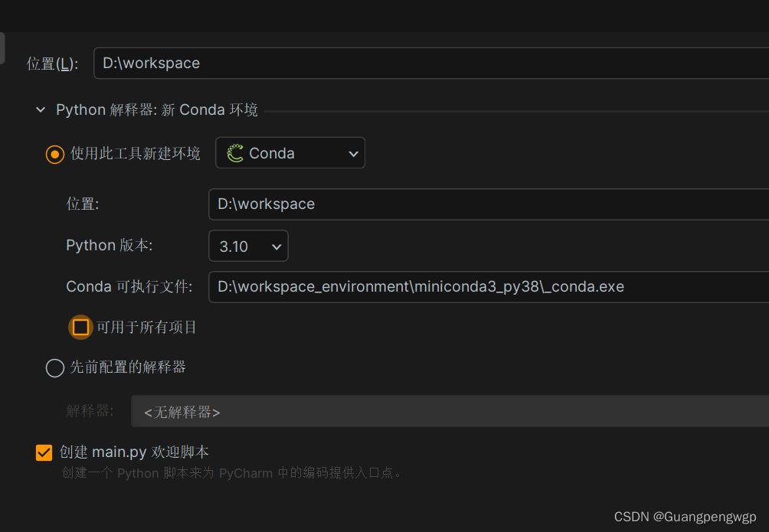Click the checkmark inside 创建 main.py checkbox
Viewport: 769px width, 532px height.
tap(44, 452)
